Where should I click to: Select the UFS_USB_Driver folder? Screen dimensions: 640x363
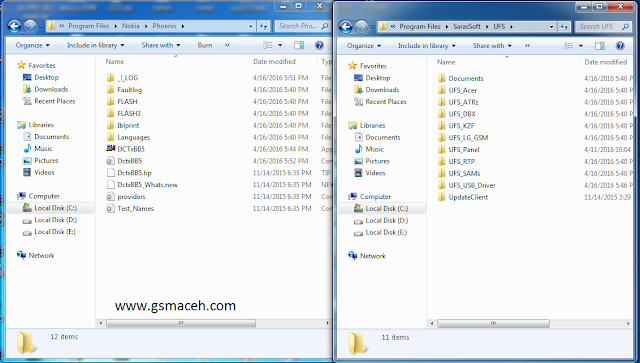coord(472,185)
